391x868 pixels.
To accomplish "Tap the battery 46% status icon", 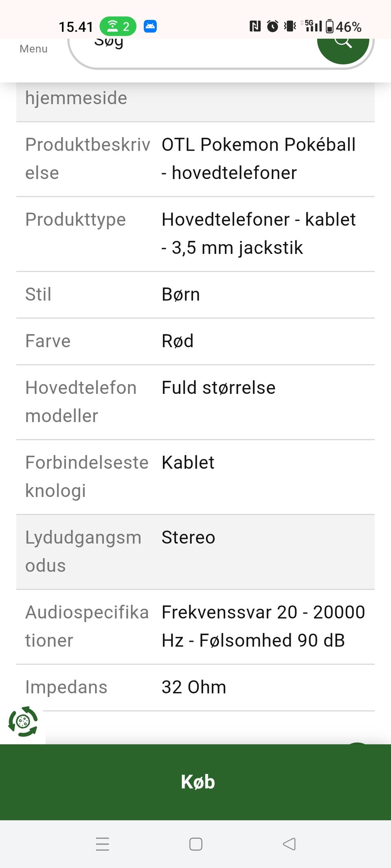I will pos(343,27).
